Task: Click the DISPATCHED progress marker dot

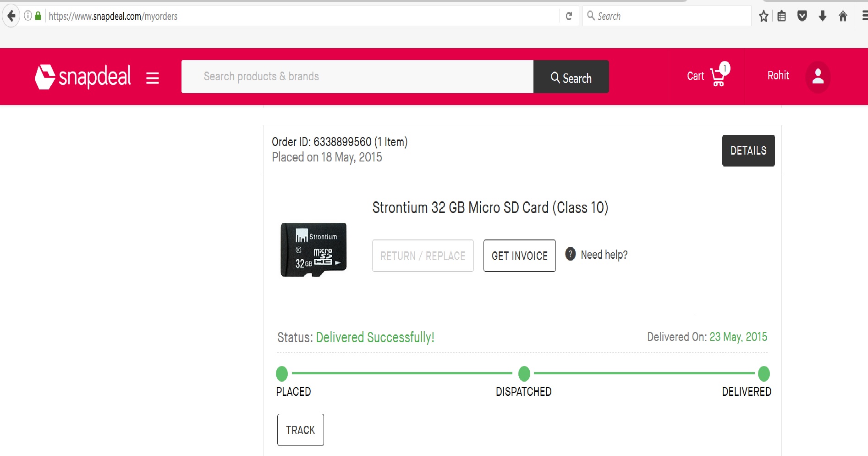Action: [x=524, y=374]
